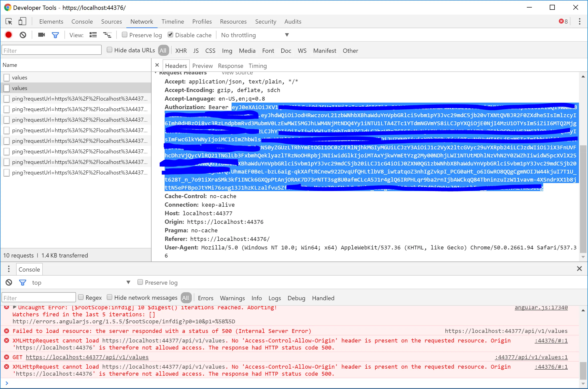Viewport: 588px width, 389px height.
Task: Enable the network Preserve log checkbox
Action: tap(125, 35)
